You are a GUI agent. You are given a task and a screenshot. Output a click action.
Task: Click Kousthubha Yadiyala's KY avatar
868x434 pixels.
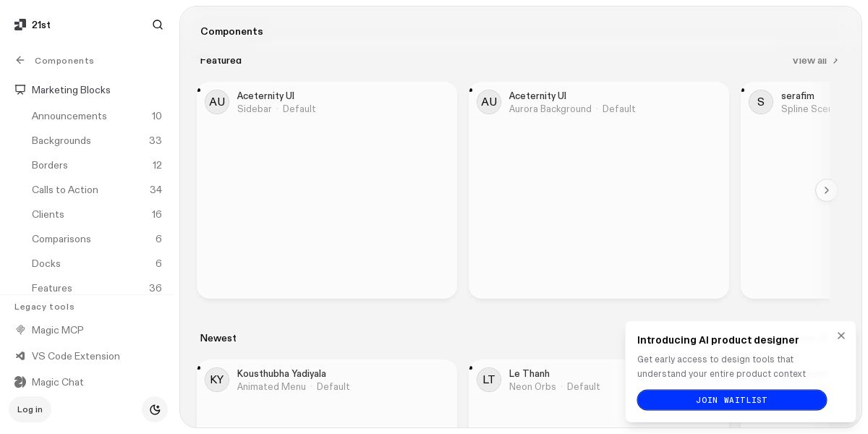[217, 380]
